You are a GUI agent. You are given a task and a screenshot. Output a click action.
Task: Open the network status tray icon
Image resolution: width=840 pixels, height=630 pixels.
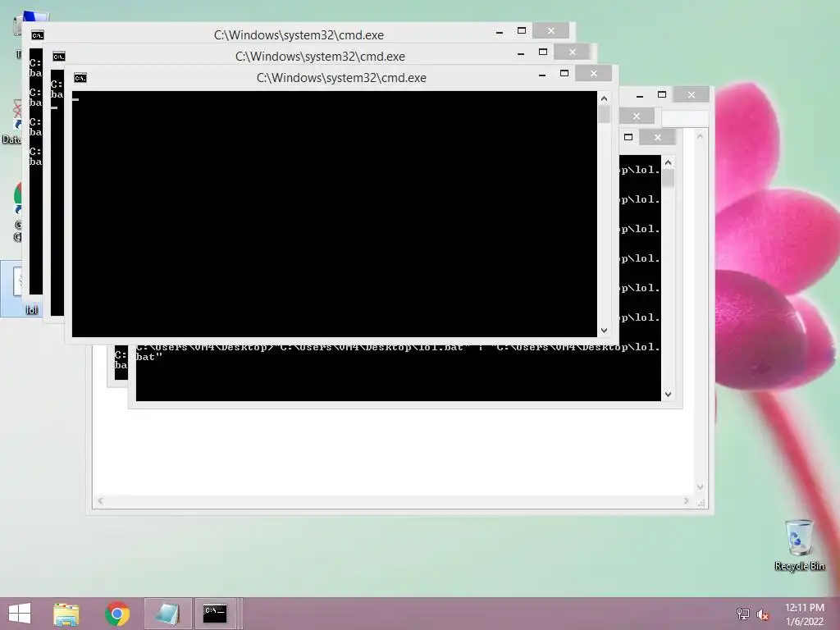tap(743, 614)
